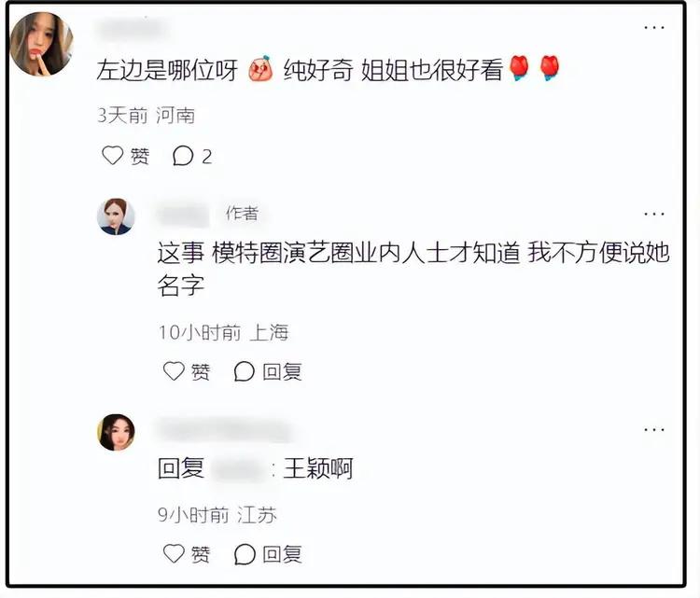Click the speech bubble icon under 上海 reply
700x598 pixels.
point(245,371)
